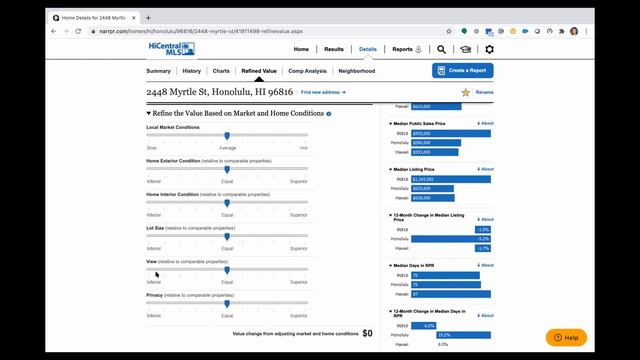Open a new browser tab with plus

148,18
